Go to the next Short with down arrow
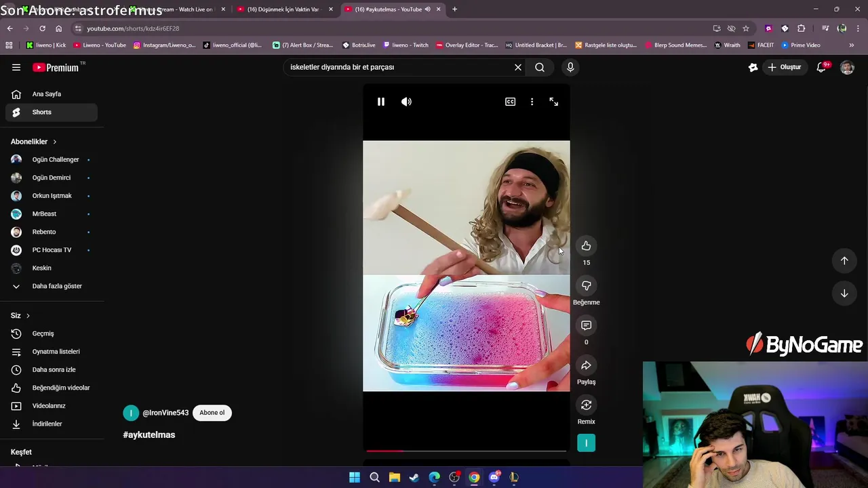 click(844, 293)
